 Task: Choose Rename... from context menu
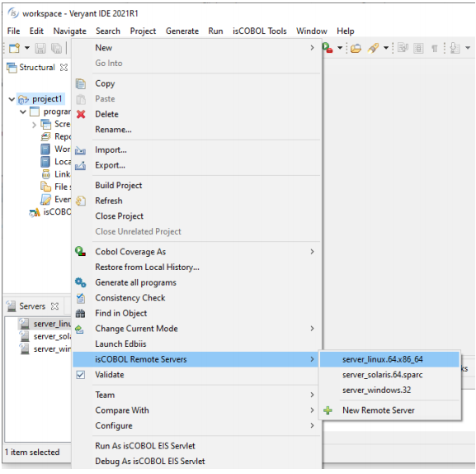196,130
